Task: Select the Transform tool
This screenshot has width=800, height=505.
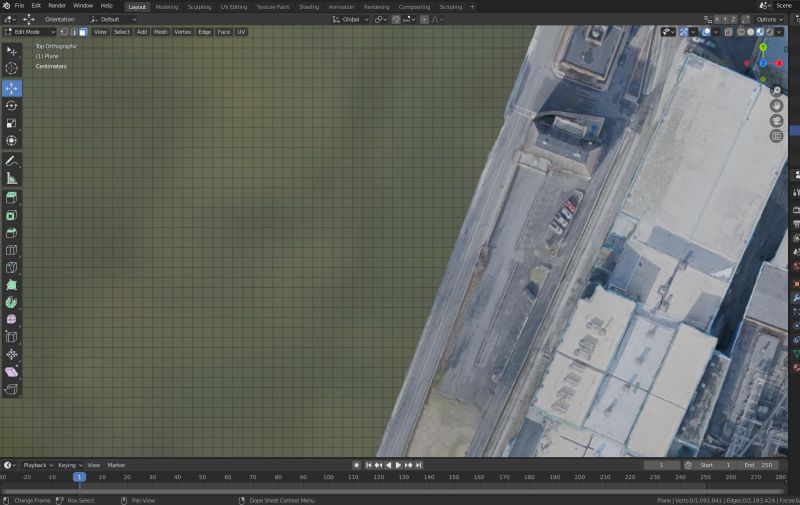Action: click(11, 140)
